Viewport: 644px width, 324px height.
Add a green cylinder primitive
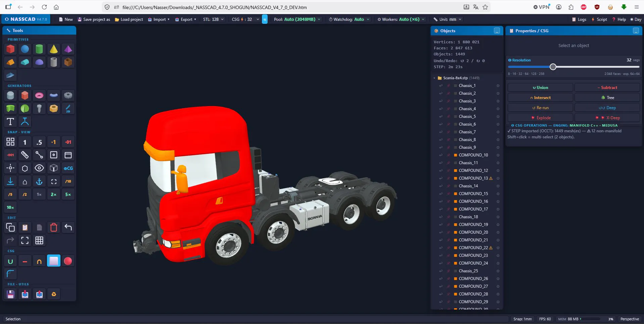tap(39, 49)
